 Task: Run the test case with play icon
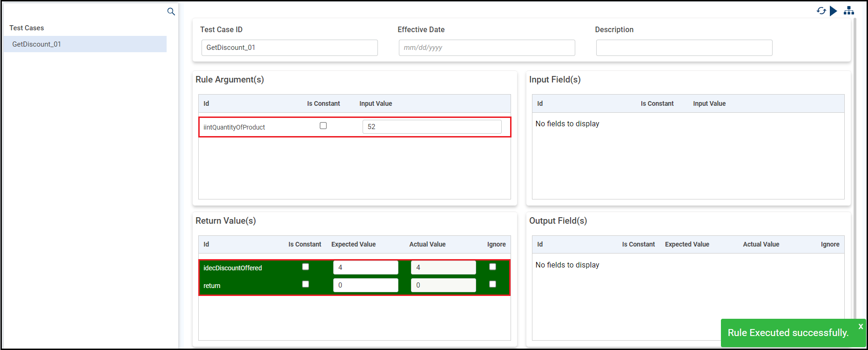tap(834, 11)
